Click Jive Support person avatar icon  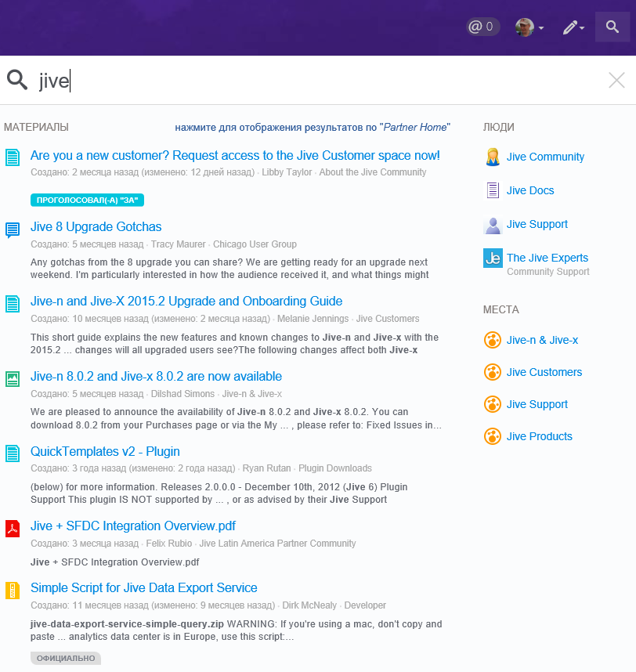point(493,225)
